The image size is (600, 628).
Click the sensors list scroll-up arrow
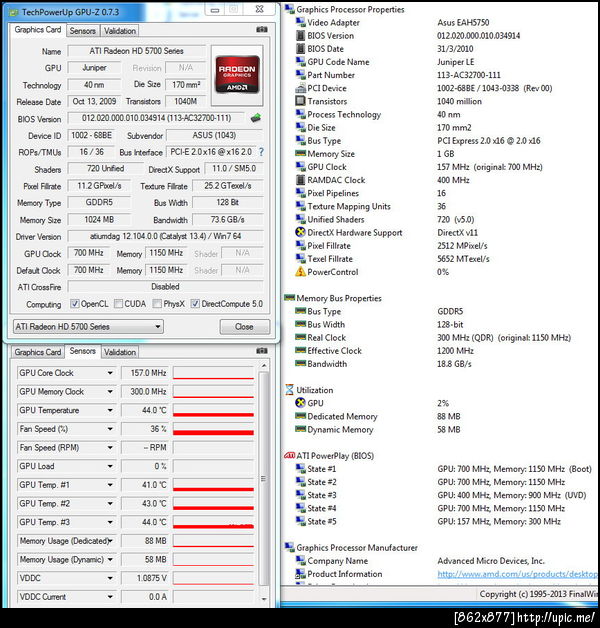(x=264, y=366)
